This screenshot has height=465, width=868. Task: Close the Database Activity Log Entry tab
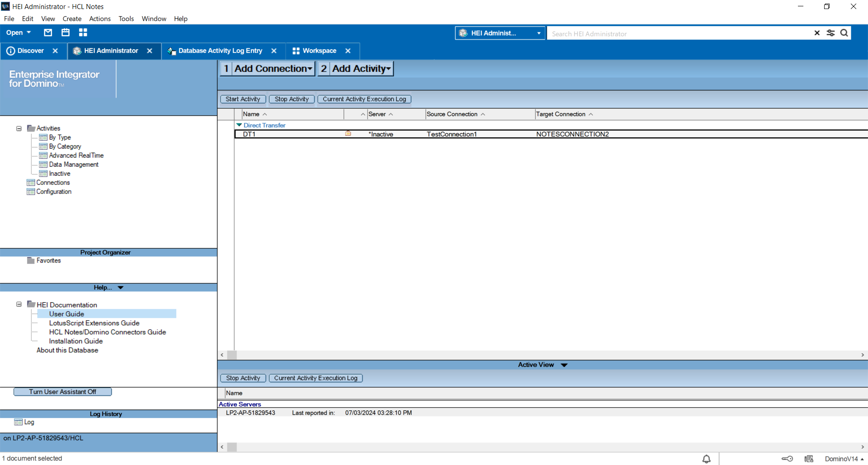tap(274, 51)
